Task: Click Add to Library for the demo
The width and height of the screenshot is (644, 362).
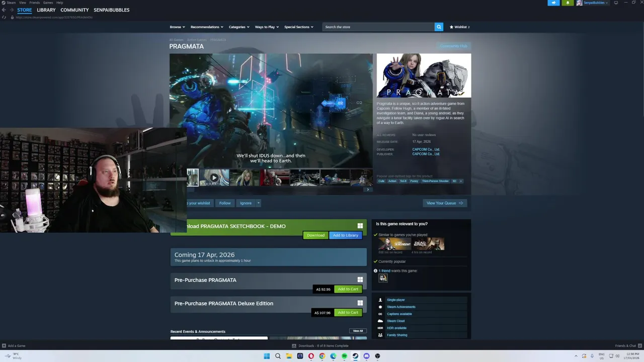Action: [x=346, y=235]
